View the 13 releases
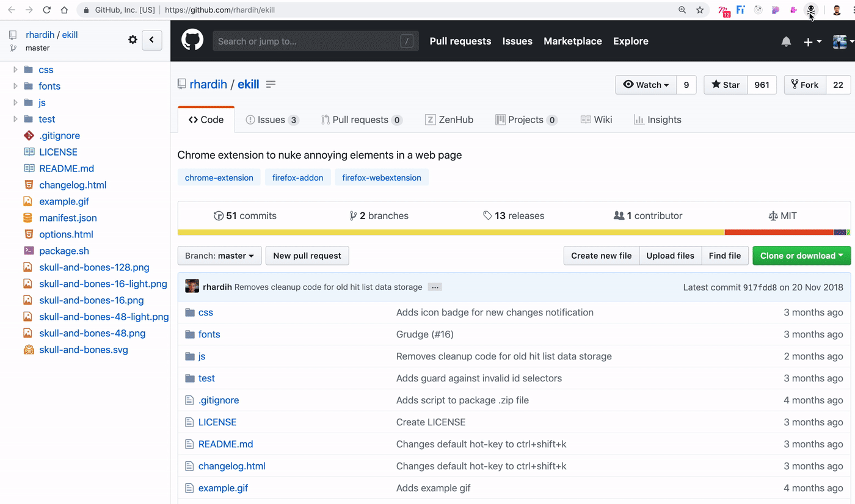This screenshot has width=855, height=504. point(514,215)
